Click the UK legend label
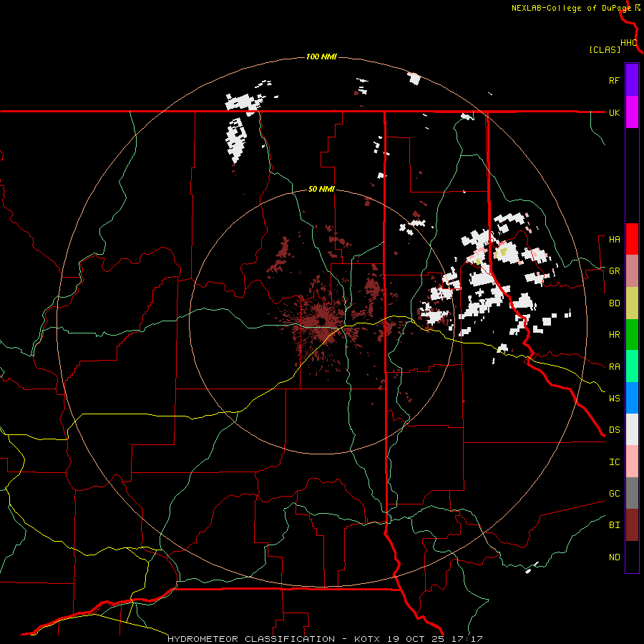Screen dimensions: 644x644 pyautogui.click(x=614, y=112)
